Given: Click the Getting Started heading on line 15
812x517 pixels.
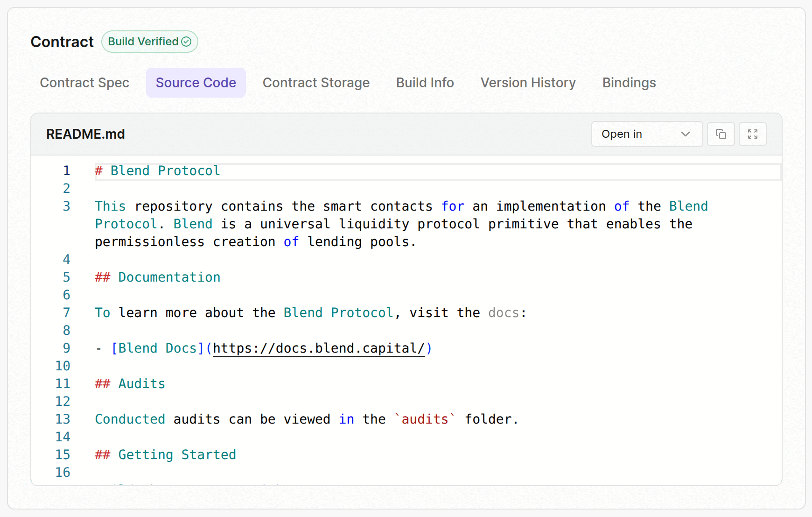Looking at the screenshot, I should [165, 454].
